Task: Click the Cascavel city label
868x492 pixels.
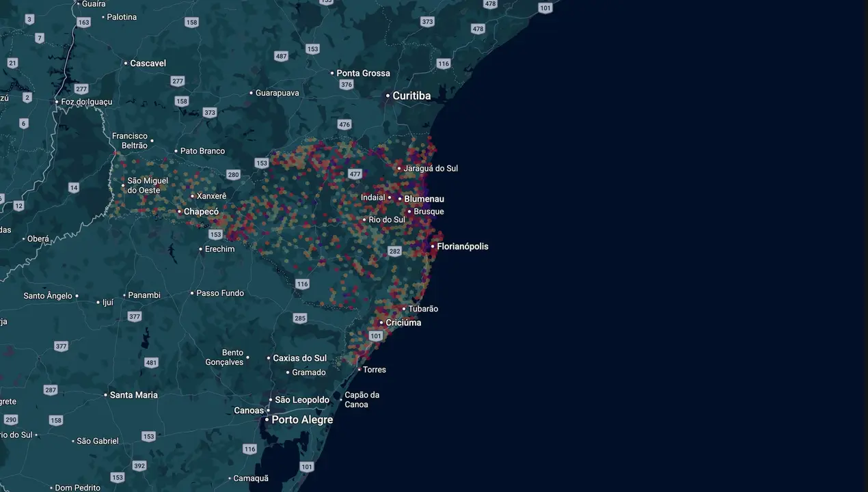Action: click(x=148, y=63)
